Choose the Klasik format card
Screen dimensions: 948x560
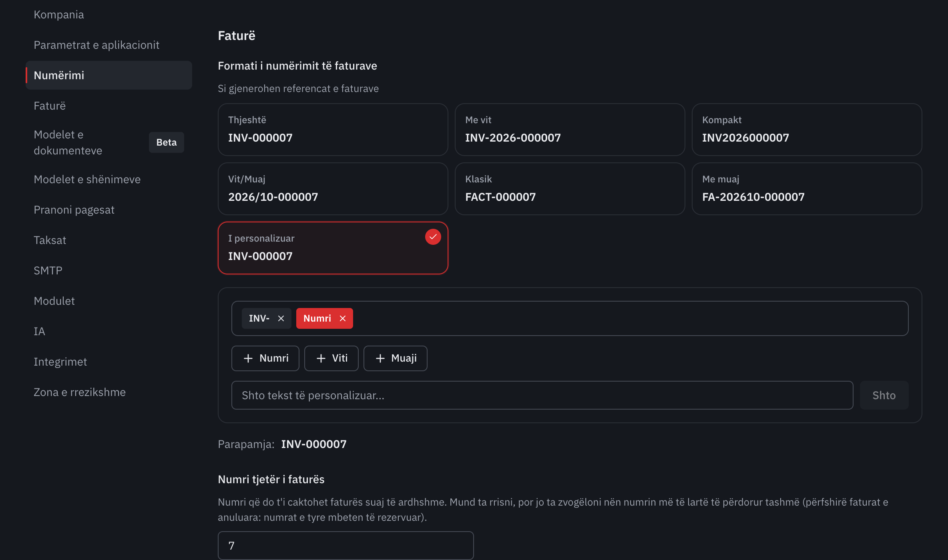click(x=570, y=189)
